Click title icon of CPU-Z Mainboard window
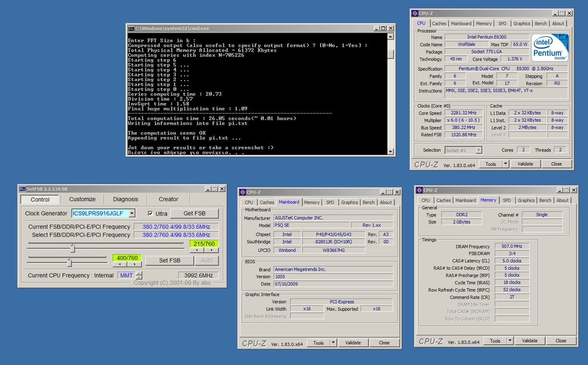Viewport: 588px width, 365px height. coord(242,192)
